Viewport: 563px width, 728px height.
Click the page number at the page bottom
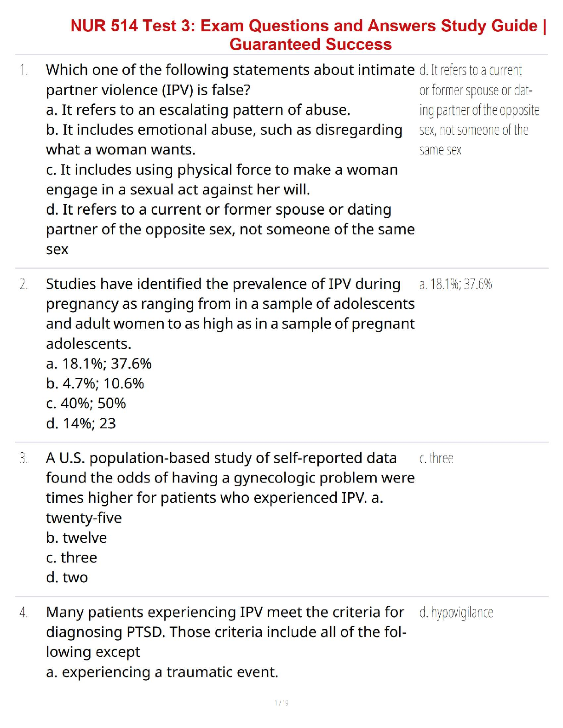click(x=281, y=703)
